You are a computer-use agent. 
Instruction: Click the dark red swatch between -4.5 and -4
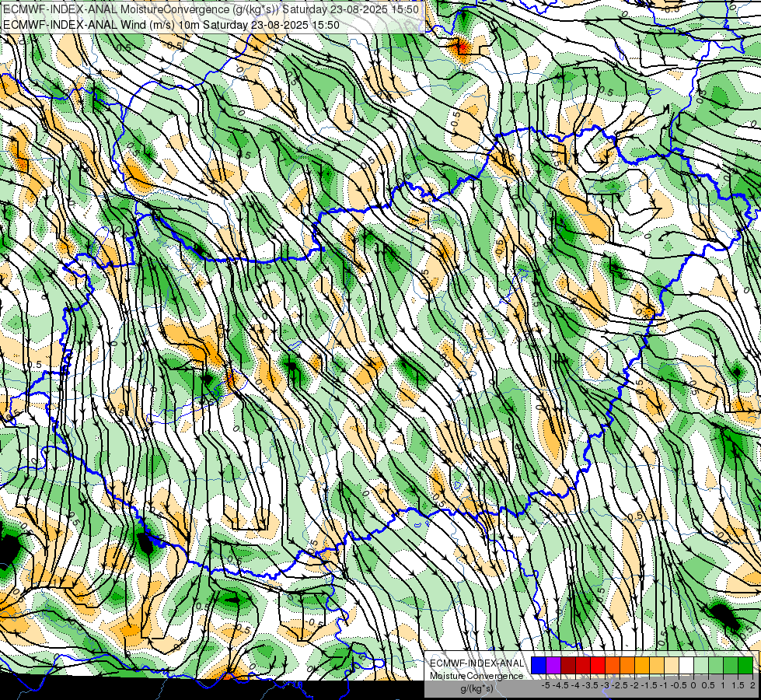tap(568, 665)
